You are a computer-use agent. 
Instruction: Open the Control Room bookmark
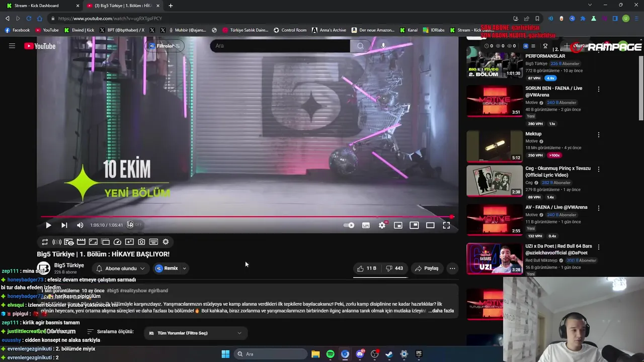pyautogui.click(x=290, y=30)
